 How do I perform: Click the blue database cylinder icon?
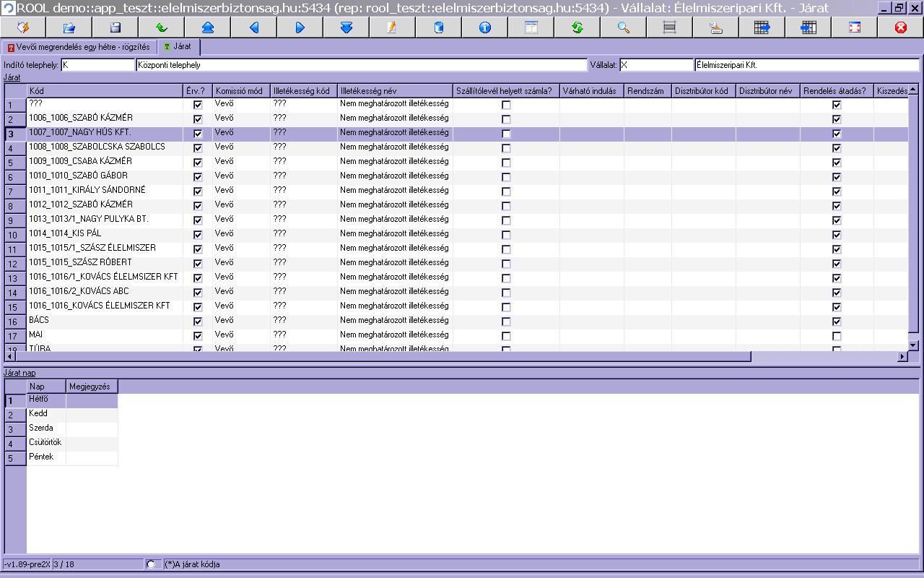(439, 27)
